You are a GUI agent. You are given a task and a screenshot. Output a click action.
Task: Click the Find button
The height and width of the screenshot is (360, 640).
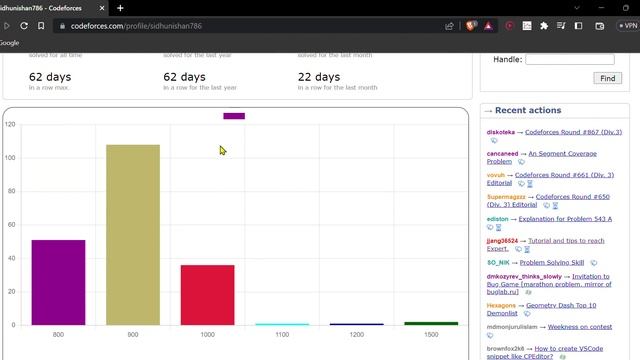[607, 78]
